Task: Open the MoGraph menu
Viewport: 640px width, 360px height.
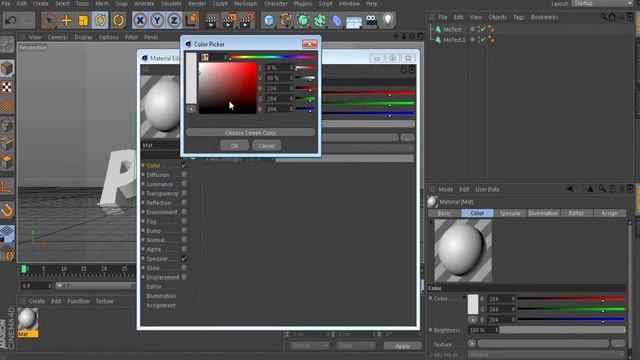Action: pyautogui.click(x=246, y=4)
